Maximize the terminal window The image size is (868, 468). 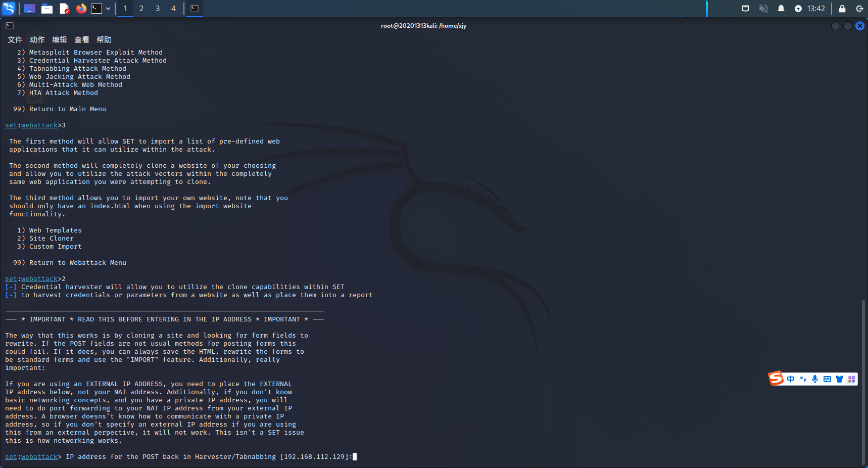tap(848, 26)
